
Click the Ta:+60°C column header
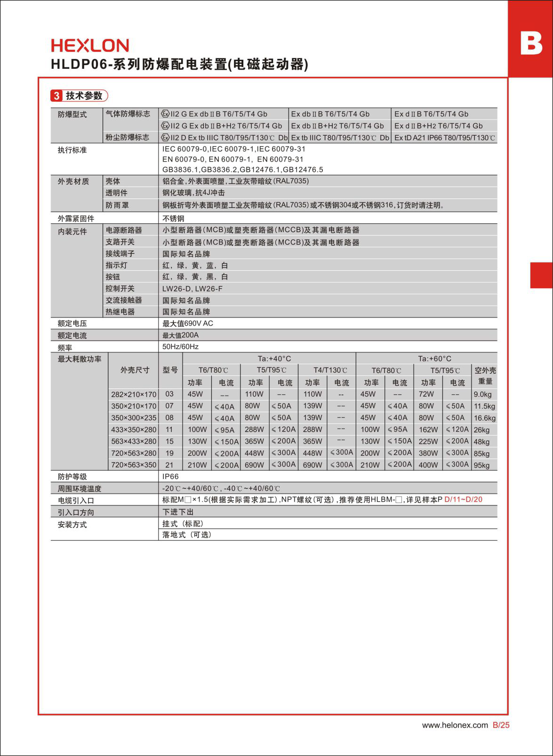point(434,358)
